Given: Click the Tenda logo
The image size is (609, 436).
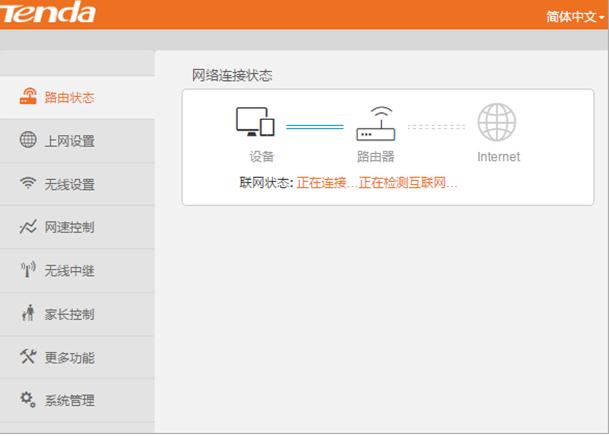Looking at the screenshot, I should pyautogui.click(x=48, y=12).
